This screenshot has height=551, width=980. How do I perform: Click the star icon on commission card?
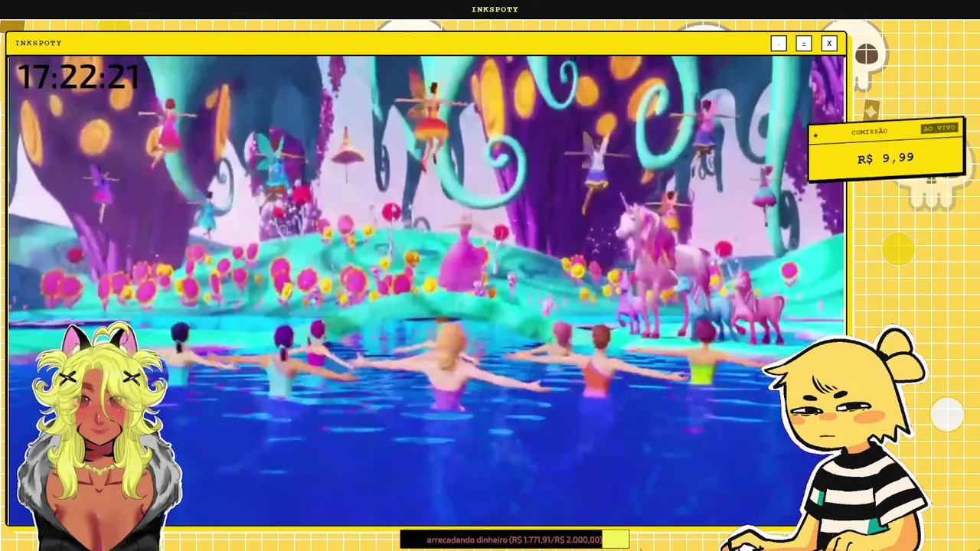click(x=816, y=135)
